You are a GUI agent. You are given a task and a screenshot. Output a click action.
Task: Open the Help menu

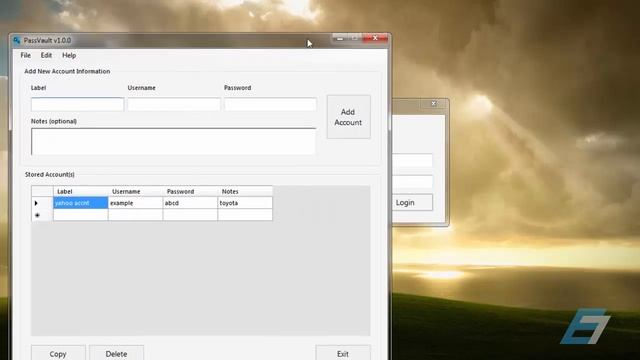pyautogui.click(x=69, y=55)
